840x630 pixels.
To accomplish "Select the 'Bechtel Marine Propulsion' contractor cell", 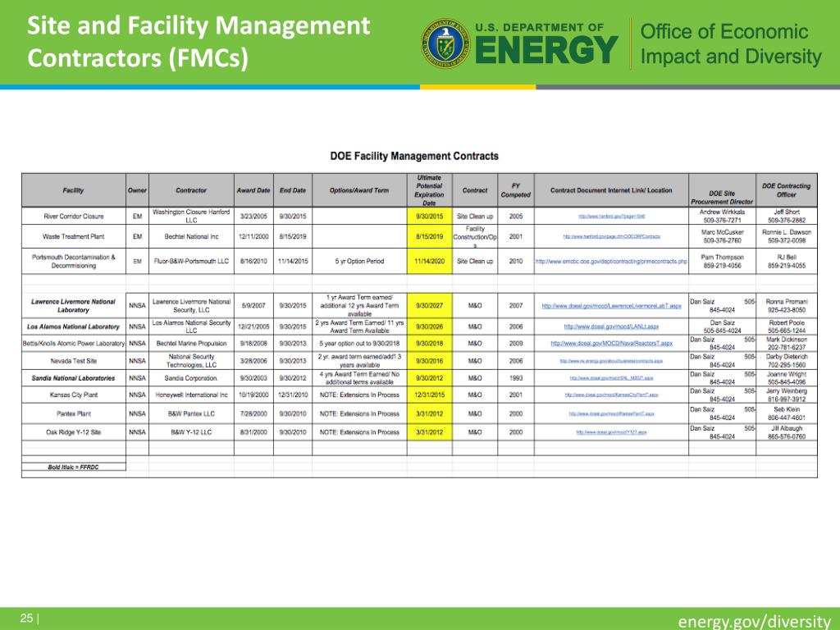I will (x=191, y=344).
